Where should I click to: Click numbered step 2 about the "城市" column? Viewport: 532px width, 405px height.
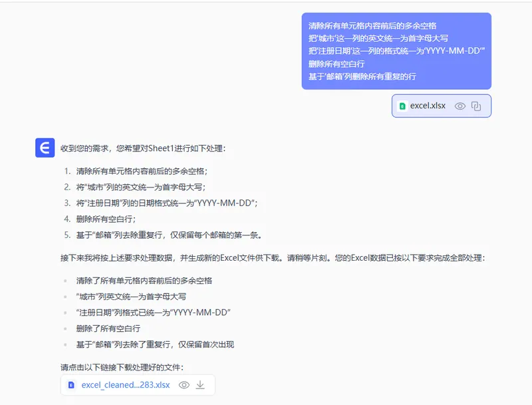136,187
